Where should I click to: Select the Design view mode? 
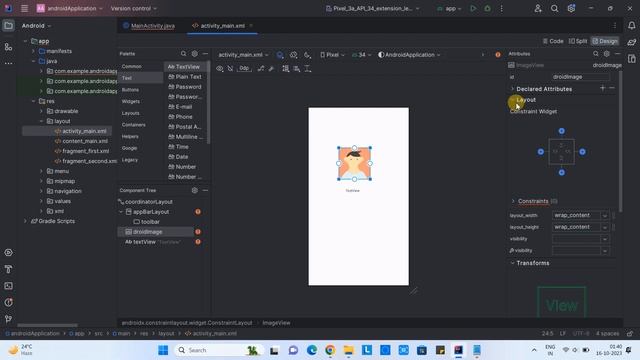coord(605,41)
